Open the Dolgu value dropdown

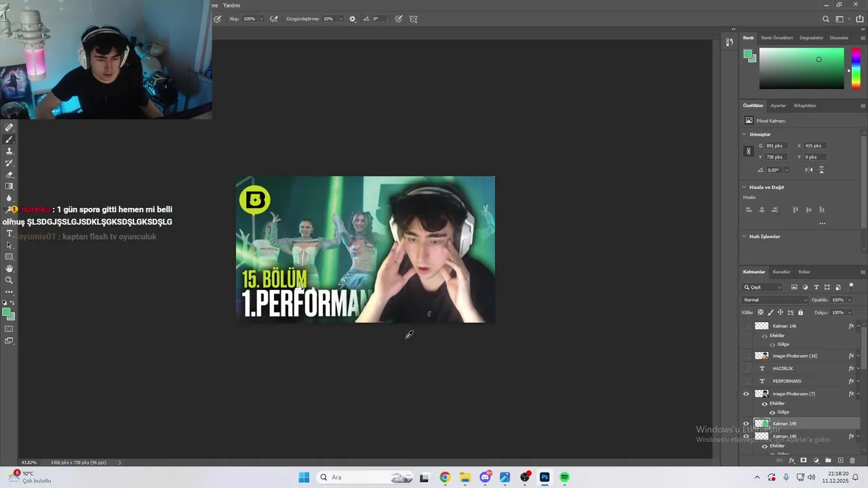tap(849, 312)
